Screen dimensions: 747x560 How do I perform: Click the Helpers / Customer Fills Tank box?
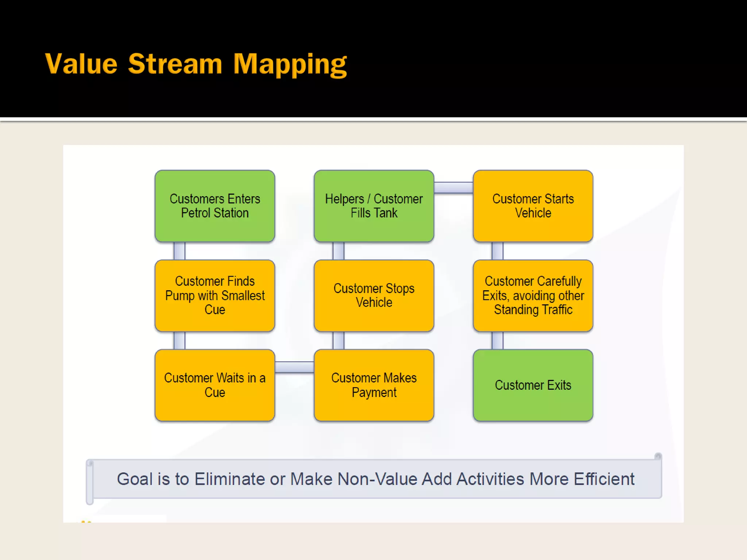[374, 206]
